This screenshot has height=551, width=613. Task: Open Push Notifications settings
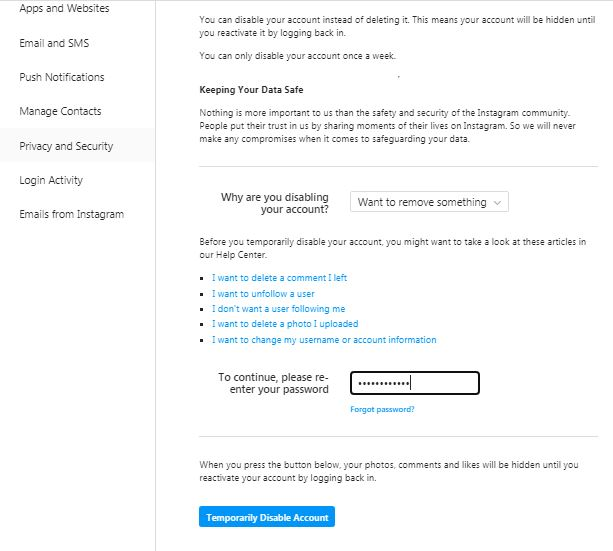pyautogui.click(x=62, y=77)
